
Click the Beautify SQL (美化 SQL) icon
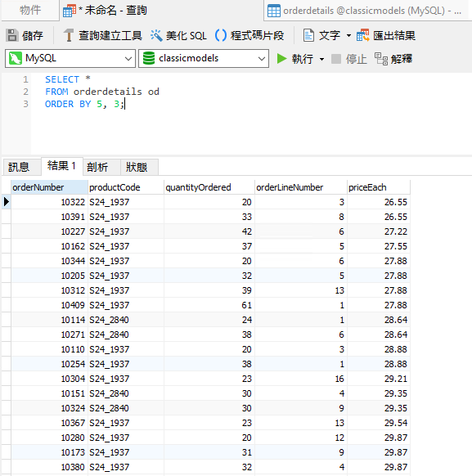156,35
